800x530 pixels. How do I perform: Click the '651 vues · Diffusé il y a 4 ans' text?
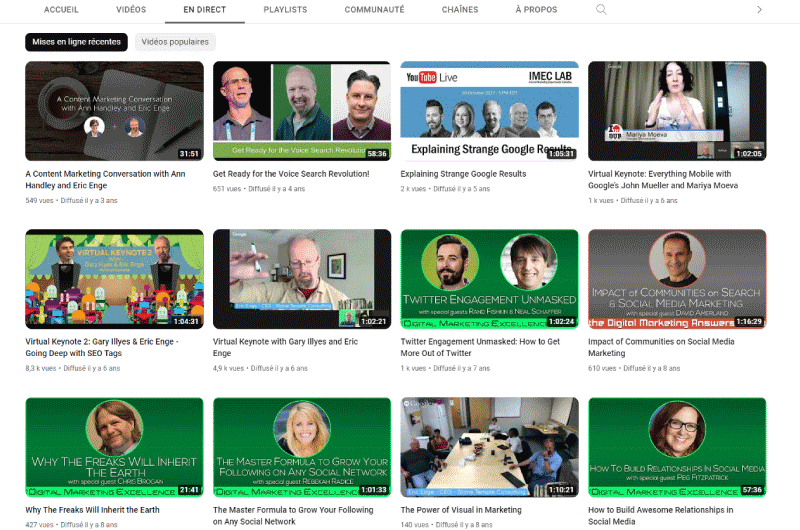pyautogui.click(x=259, y=189)
